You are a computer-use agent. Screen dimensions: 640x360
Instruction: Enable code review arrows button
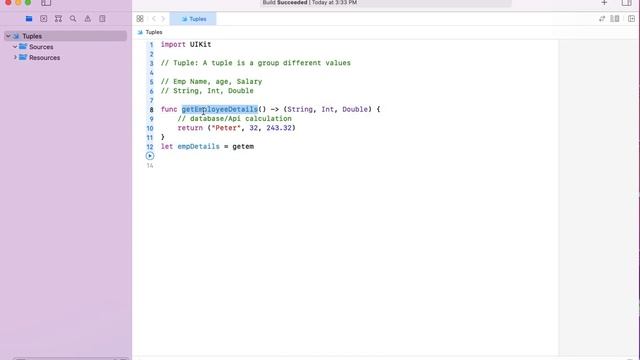click(x=602, y=19)
